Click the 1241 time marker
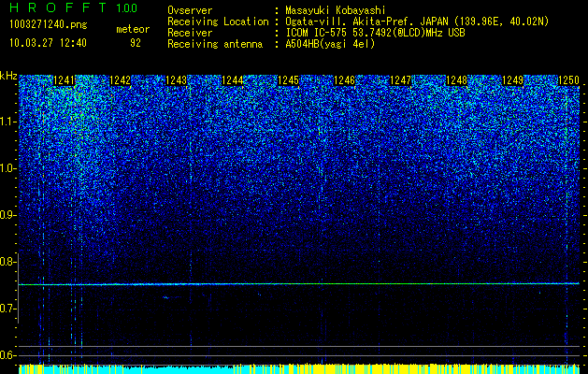588x374 pixels. tap(65, 80)
